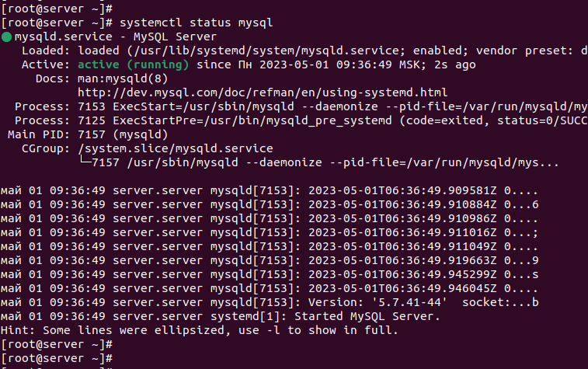Click the Version: '5.7.41-44' text
Image resolution: width=588 pixels, height=369 pixels.
378,302
